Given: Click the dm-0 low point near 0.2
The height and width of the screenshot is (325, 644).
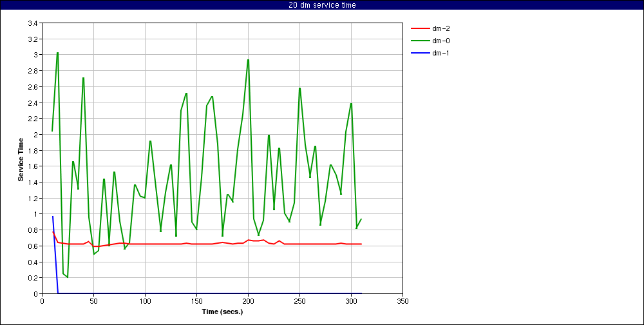Looking at the screenshot, I should click(x=68, y=277).
